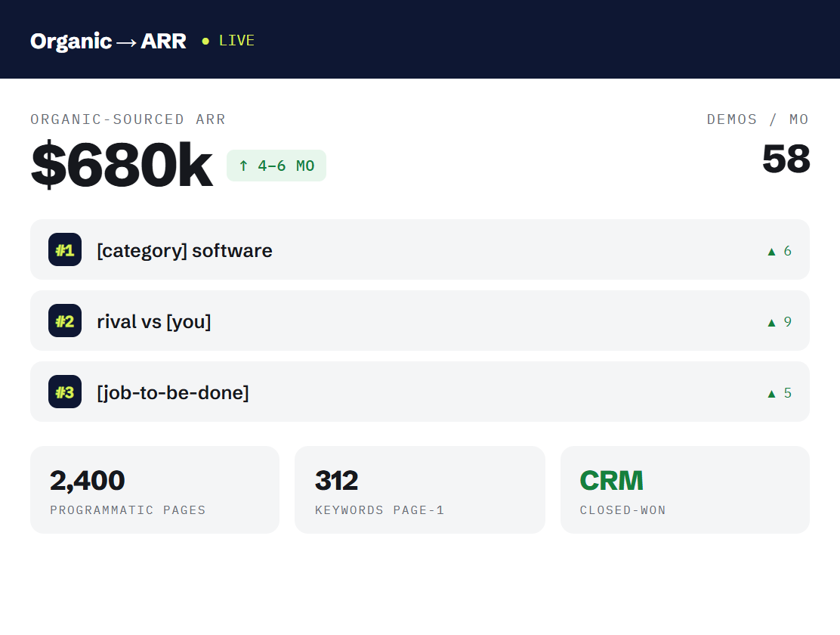Viewport: 840px width, 635px height.
Task: Click the DEMOS / MO label
Action: pyautogui.click(x=758, y=119)
